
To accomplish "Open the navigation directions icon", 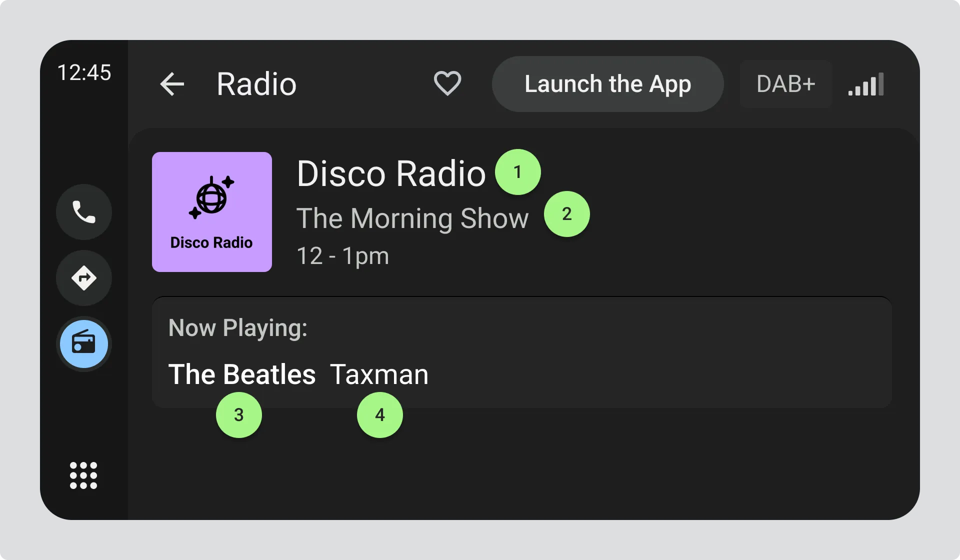I will [84, 278].
